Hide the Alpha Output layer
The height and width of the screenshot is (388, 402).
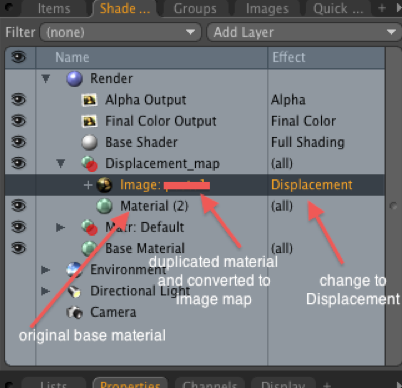[18, 100]
